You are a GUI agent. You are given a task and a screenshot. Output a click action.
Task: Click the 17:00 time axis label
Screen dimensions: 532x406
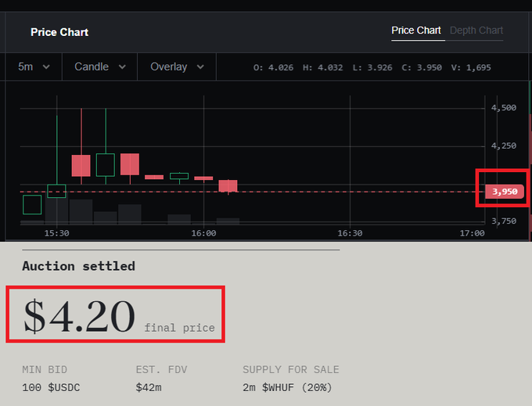[x=472, y=233]
